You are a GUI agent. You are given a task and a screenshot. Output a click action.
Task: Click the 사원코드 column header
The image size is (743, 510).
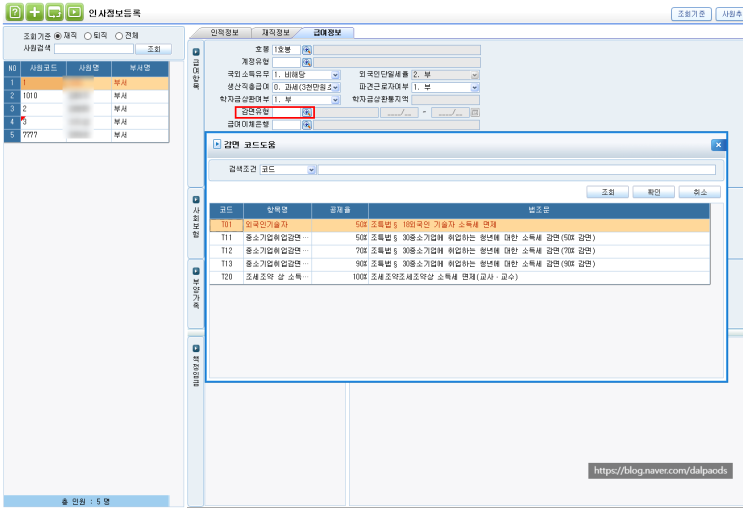pyautogui.click(x=43, y=69)
